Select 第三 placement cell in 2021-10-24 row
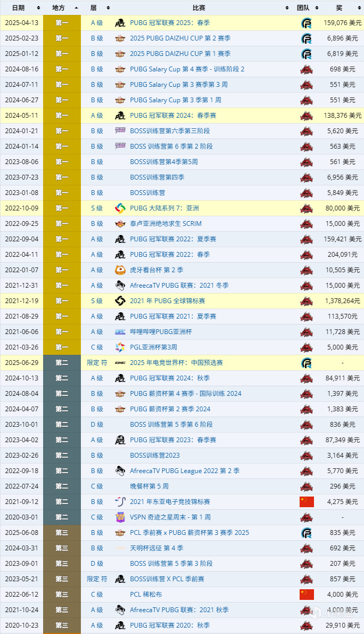Viewport: 364px width, 634px height. click(x=62, y=610)
